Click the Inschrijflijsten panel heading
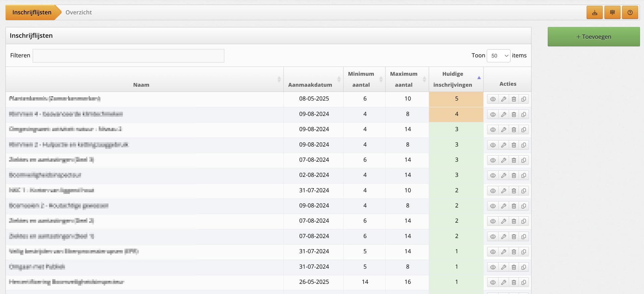The image size is (644, 294). click(x=31, y=35)
